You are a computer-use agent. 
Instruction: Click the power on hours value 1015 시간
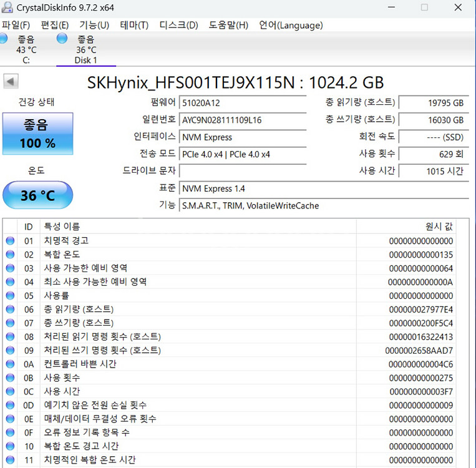coord(434,171)
